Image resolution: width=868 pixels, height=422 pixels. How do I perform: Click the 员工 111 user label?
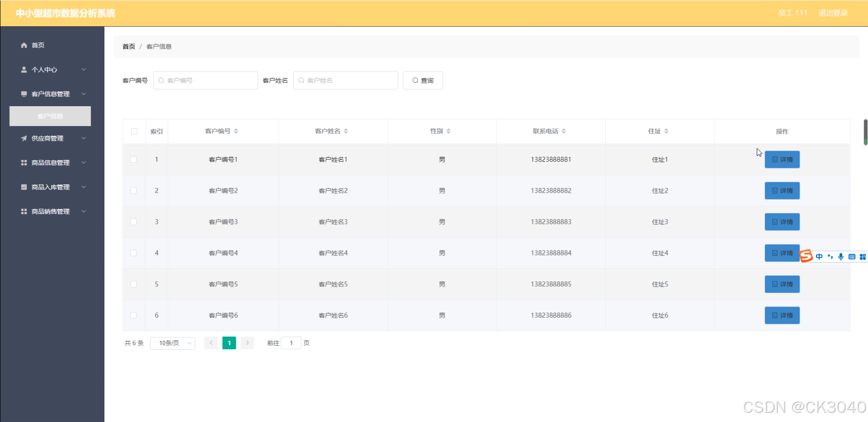[793, 13]
